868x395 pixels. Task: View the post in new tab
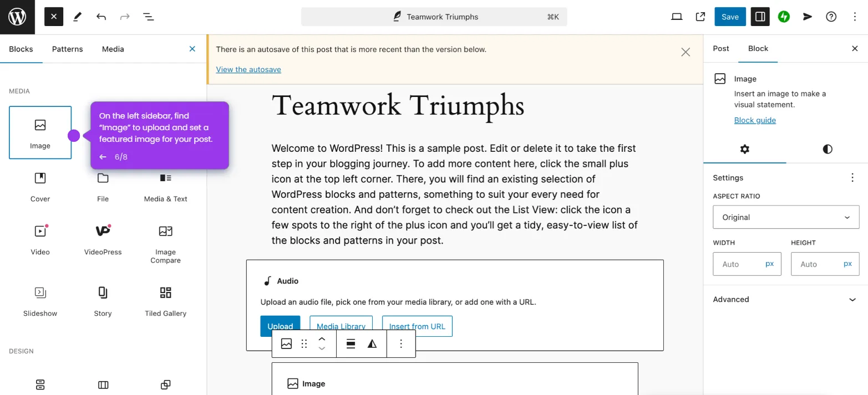pos(701,17)
